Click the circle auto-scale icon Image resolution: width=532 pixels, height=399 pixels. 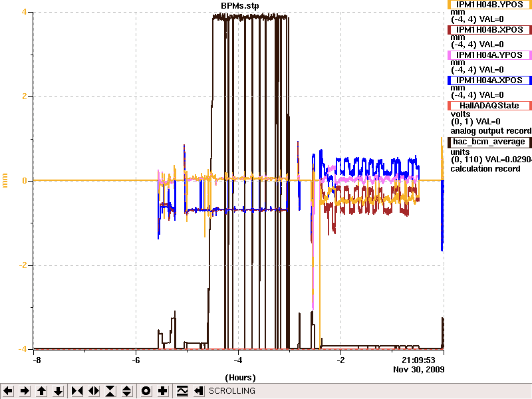(146, 391)
